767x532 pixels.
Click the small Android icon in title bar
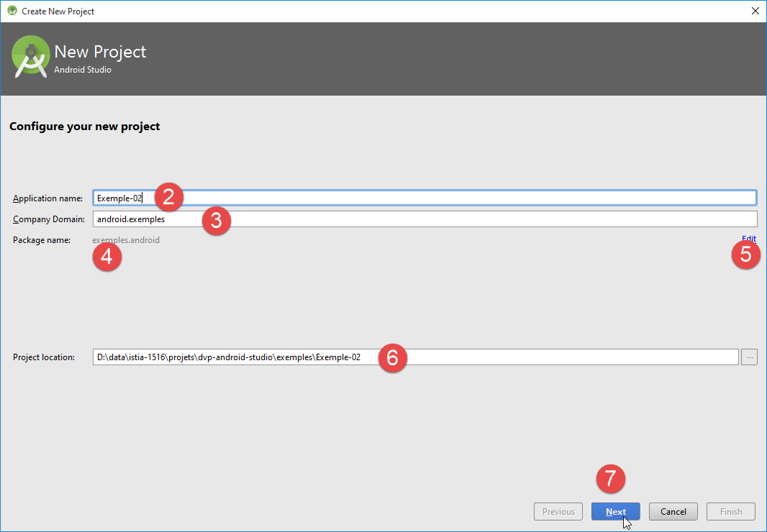pyautogui.click(x=12, y=11)
